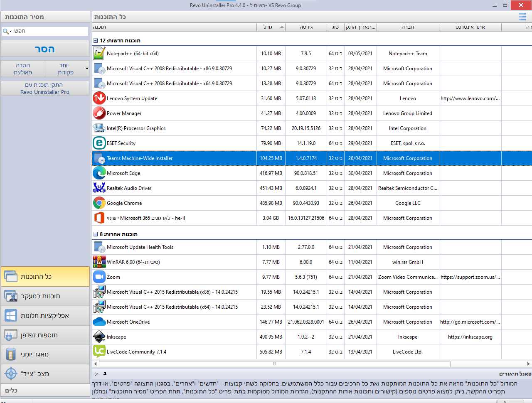
Task: Click the inkscape.org website link
Action: (470, 337)
